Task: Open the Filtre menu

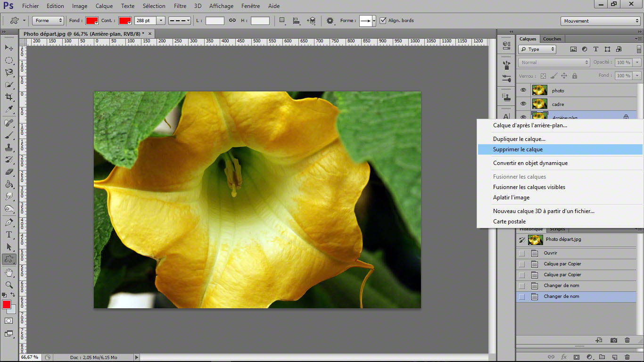Action: 180,6
